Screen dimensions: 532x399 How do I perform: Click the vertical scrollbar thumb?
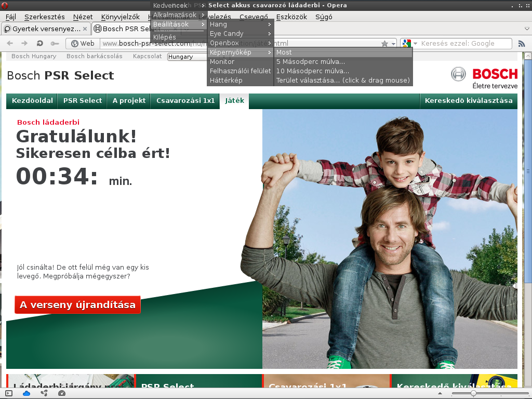pos(528,171)
